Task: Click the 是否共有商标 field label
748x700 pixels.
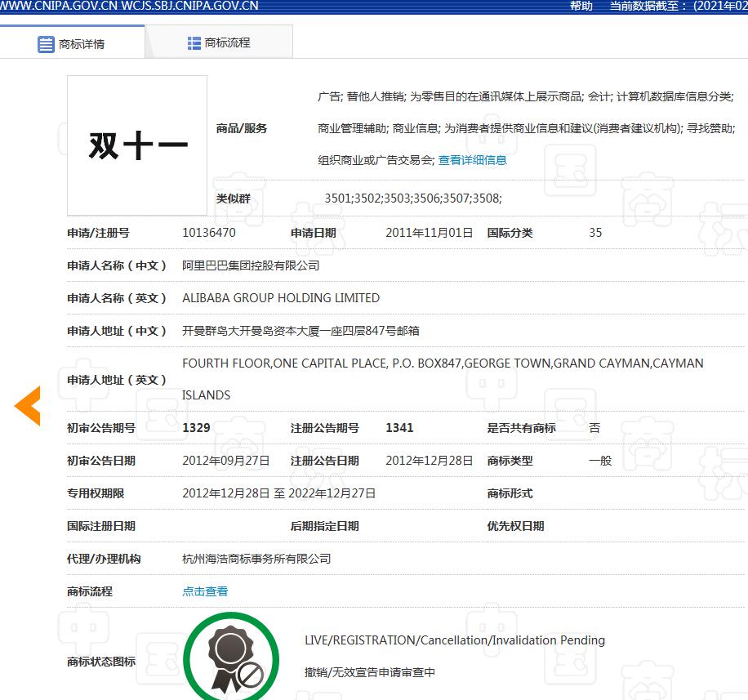Action: click(x=522, y=428)
